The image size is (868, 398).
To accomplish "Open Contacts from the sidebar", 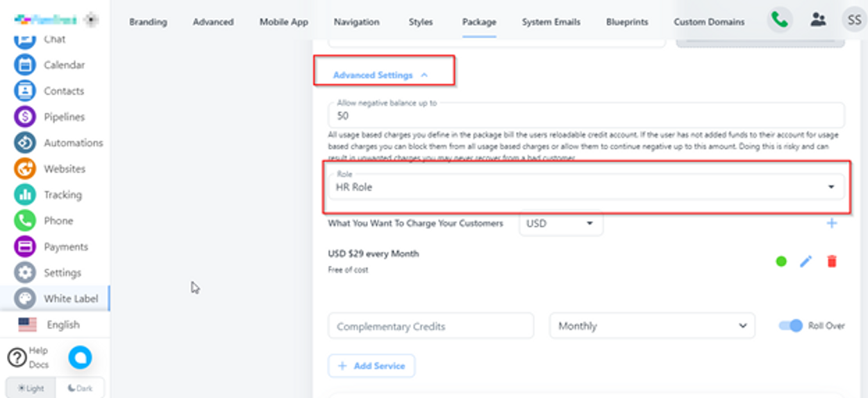I will pyautogui.click(x=25, y=91).
